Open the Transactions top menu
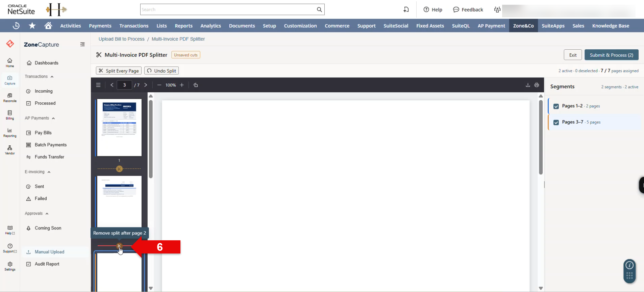The height and width of the screenshot is (292, 644). 134,26
